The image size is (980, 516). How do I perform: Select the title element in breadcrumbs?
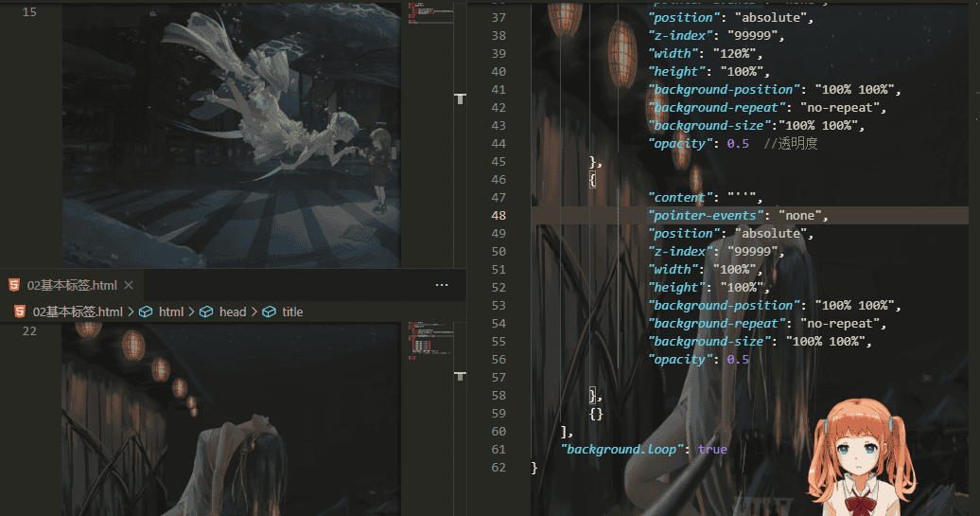pyautogui.click(x=292, y=311)
